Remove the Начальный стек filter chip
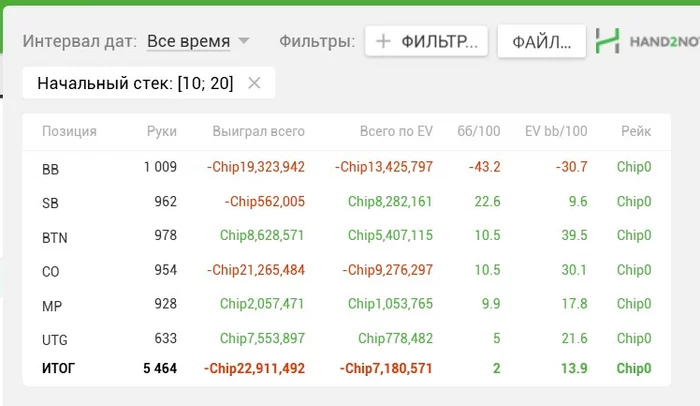The image size is (700, 406). click(x=254, y=83)
